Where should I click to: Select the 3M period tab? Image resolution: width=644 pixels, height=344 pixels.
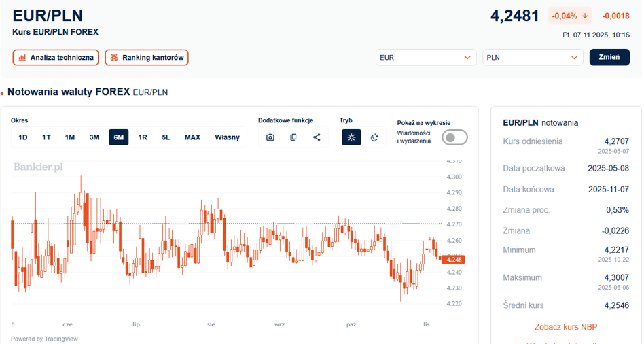pyautogui.click(x=94, y=137)
